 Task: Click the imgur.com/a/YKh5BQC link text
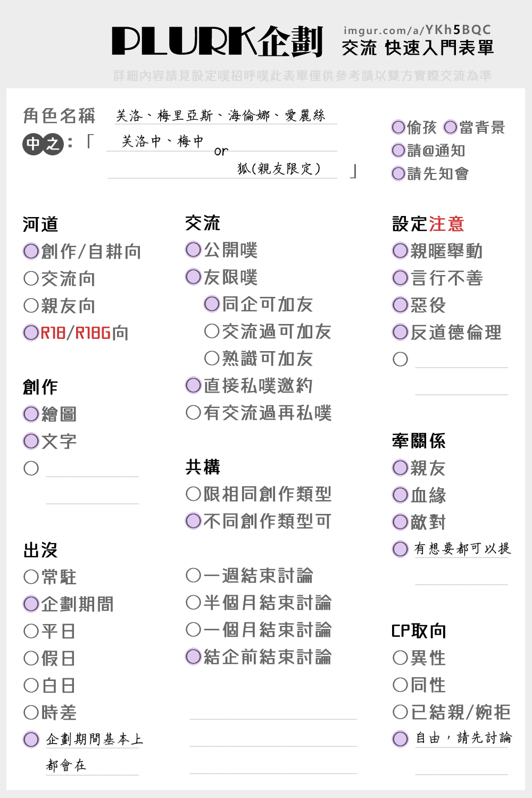click(418, 30)
